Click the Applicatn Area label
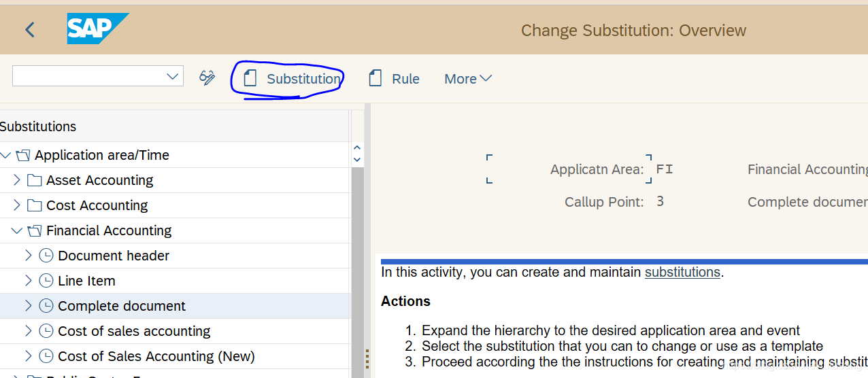The image size is (868, 378). (597, 169)
